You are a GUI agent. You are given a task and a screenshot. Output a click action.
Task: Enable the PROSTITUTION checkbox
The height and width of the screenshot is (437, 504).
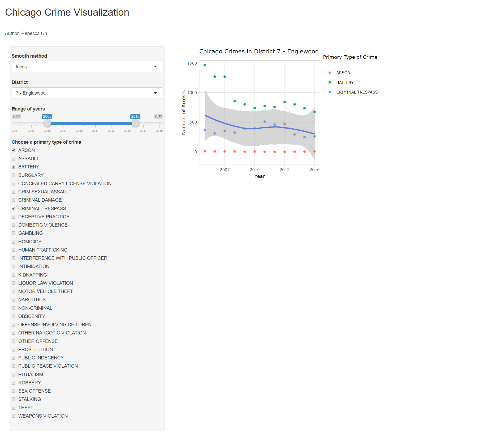click(x=14, y=350)
